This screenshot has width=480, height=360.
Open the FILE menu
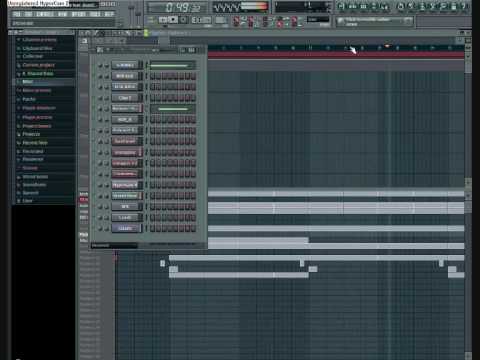point(16,14)
